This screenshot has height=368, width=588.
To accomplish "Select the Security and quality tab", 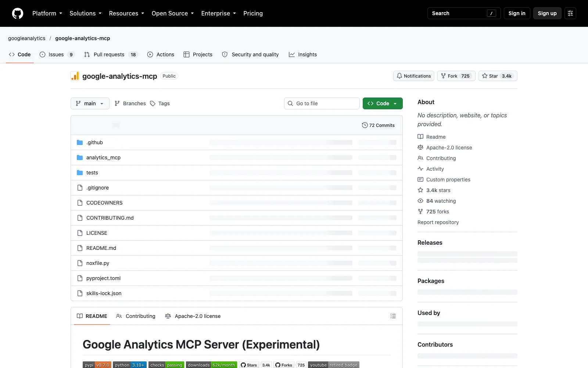I will [x=250, y=54].
